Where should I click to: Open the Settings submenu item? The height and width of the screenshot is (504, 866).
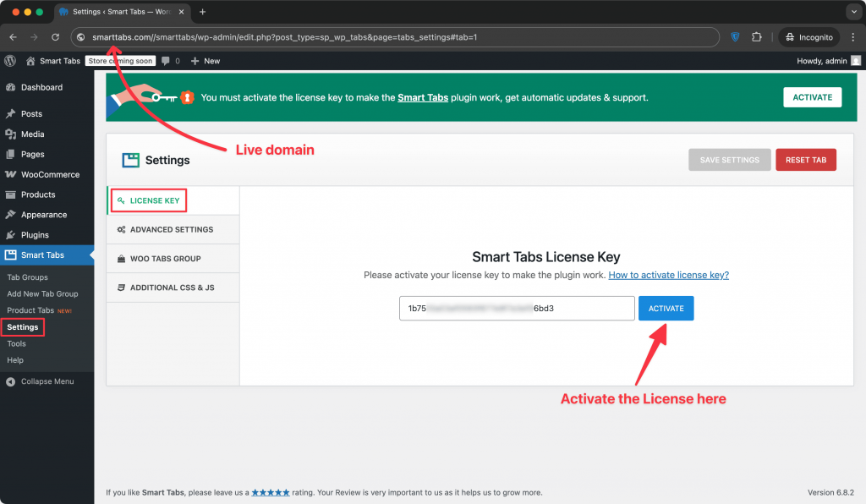click(23, 326)
